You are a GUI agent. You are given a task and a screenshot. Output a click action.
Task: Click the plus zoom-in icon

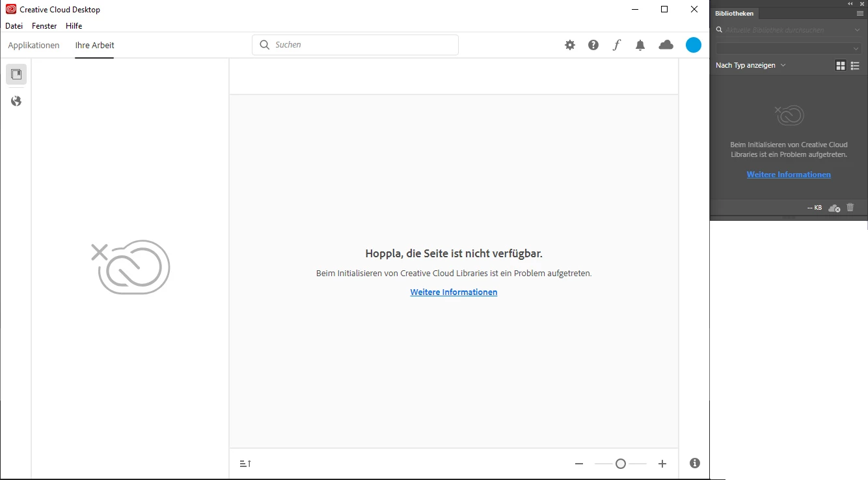pos(662,464)
